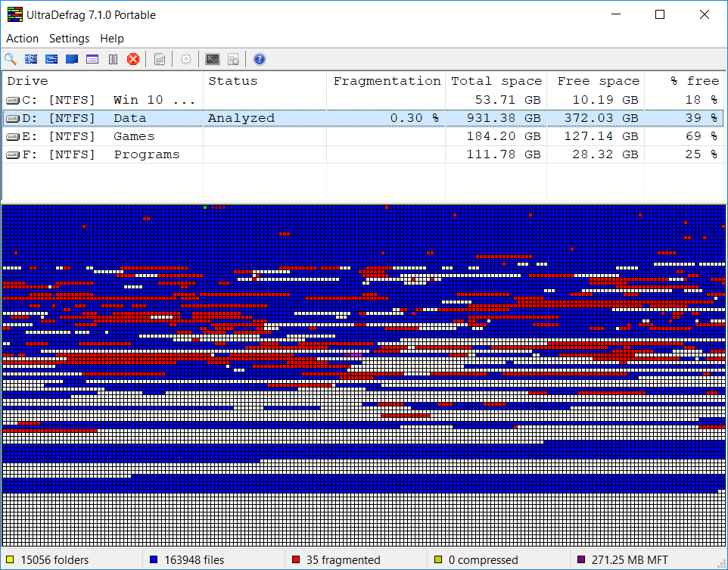Click the 0.30 % fragmentation value

click(x=414, y=118)
